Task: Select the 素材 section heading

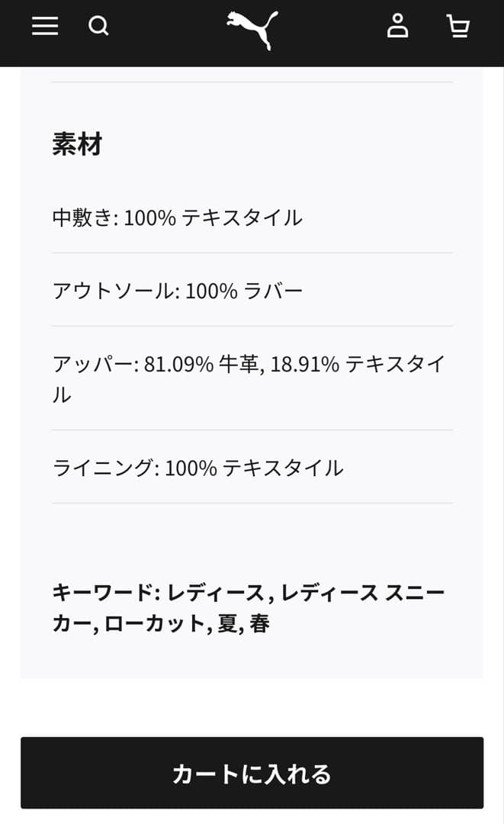Action: pos(77,144)
